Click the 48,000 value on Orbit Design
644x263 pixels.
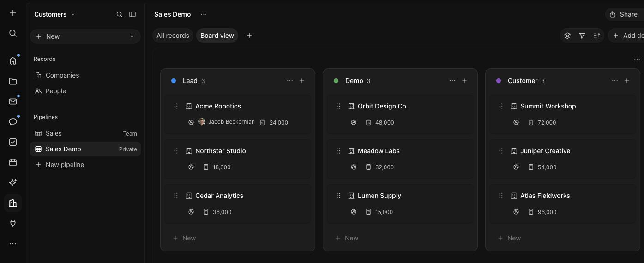tap(385, 122)
